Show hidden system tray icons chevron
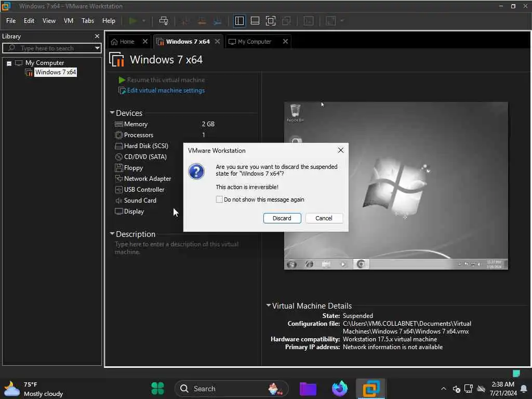532x399 pixels. pyautogui.click(x=444, y=389)
